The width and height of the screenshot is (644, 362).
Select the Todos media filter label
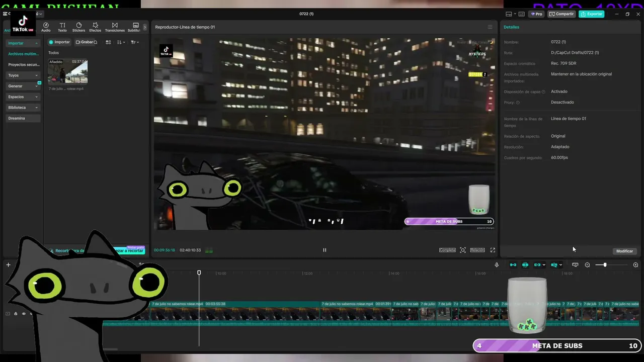tap(53, 53)
